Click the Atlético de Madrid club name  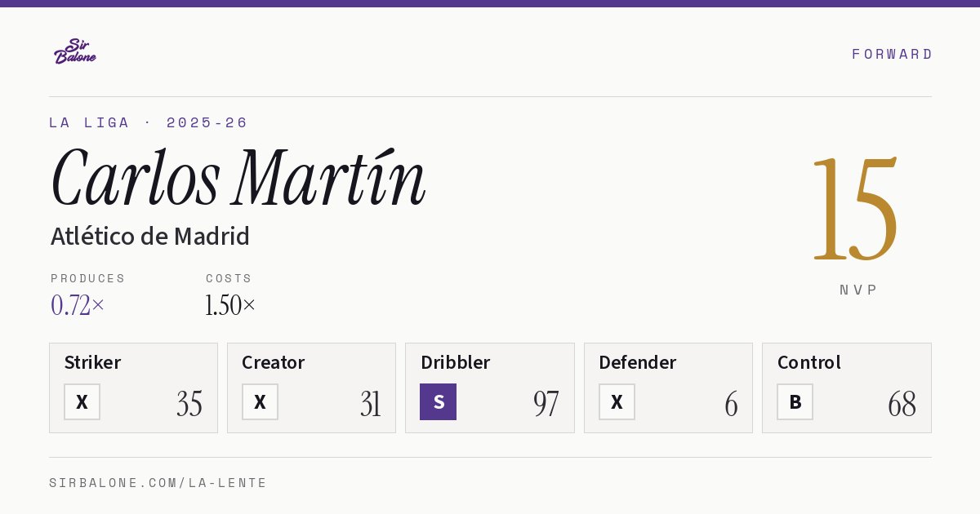point(150,237)
